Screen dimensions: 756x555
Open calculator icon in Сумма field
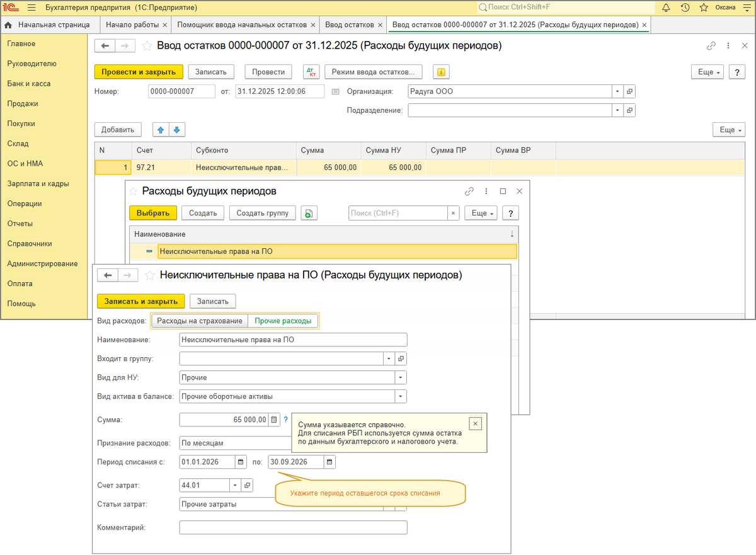tap(274, 420)
